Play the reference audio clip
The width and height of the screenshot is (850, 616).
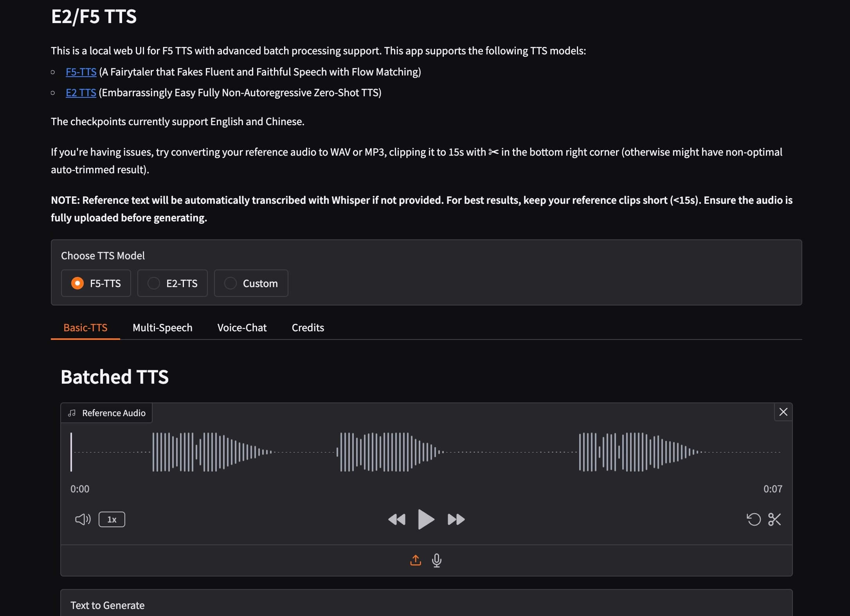426,519
